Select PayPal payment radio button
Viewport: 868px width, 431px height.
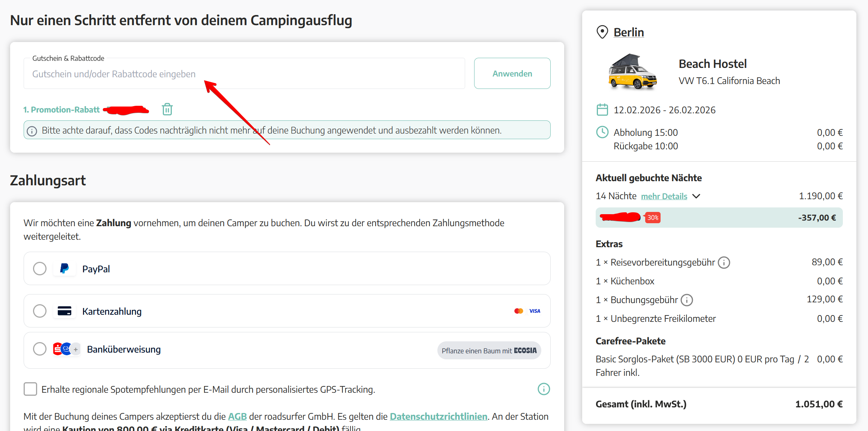pos(40,269)
